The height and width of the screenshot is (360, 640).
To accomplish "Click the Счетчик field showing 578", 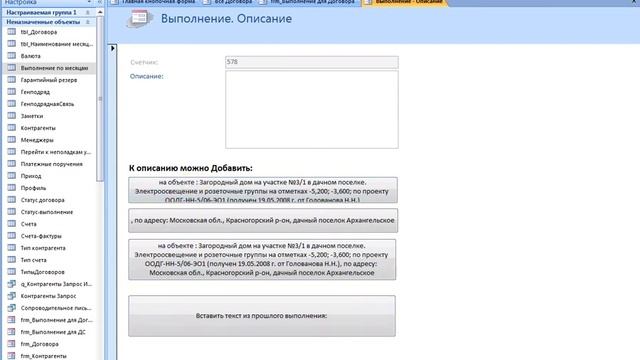I will point(312,62).
